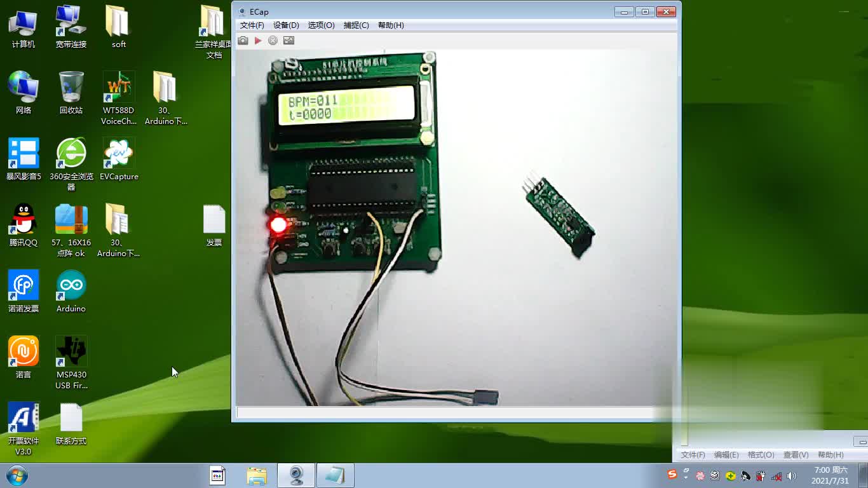
Task: Launch the 诺诺发票 shortcut
Action: pyautogui.click(x=24, y=292)
